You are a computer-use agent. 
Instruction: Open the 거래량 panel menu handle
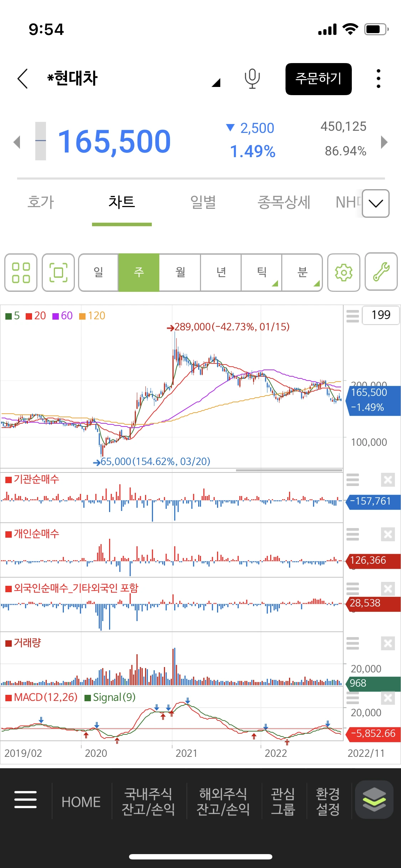pyautogui.click(x=353, y=644)
